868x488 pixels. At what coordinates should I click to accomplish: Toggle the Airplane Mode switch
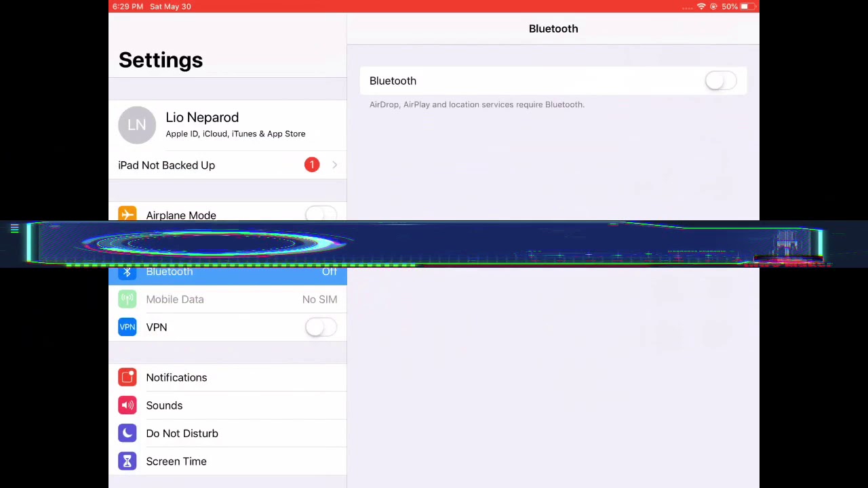[x=321, y=215]
